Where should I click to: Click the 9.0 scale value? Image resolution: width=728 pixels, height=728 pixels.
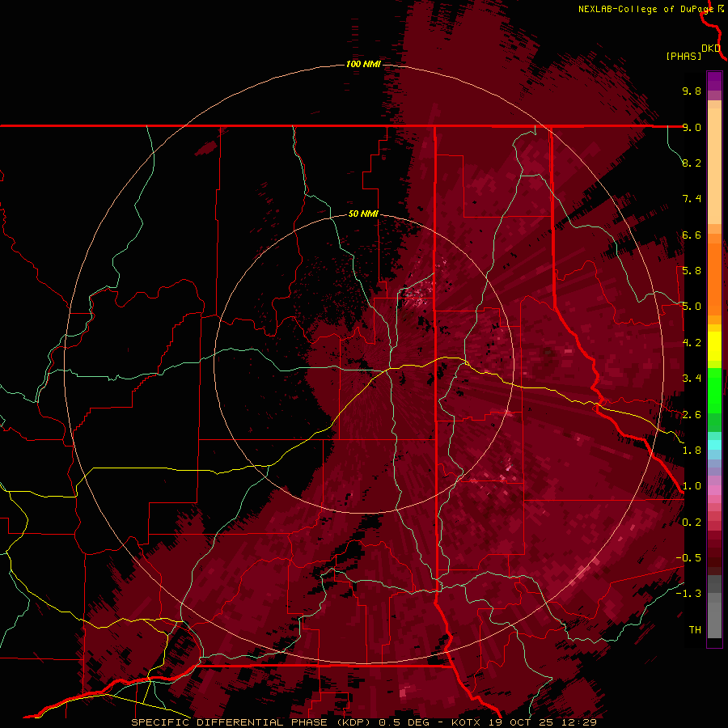pos(692,127)
